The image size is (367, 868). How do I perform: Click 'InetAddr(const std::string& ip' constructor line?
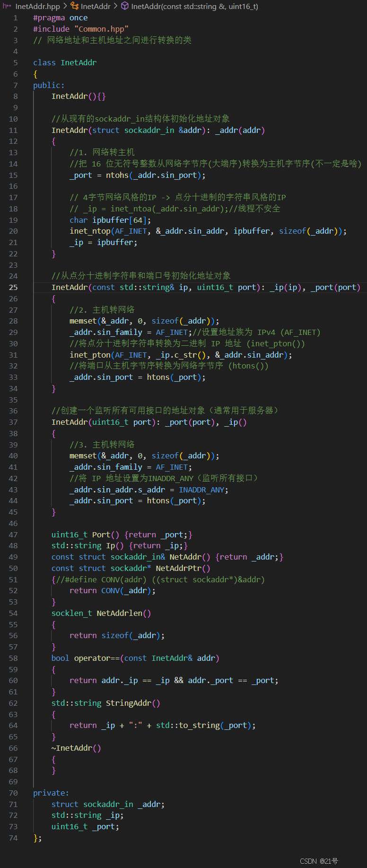pos(206,287)
